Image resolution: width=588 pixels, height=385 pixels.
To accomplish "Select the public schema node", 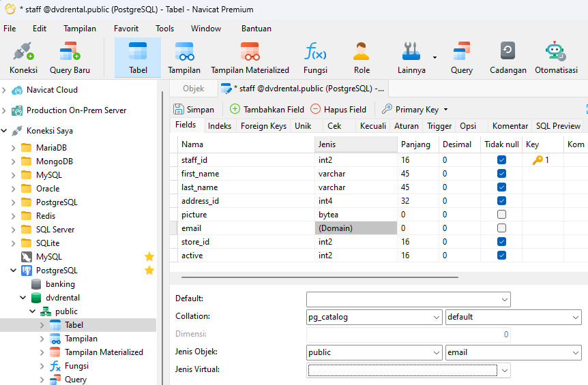I will pos(66,311).
